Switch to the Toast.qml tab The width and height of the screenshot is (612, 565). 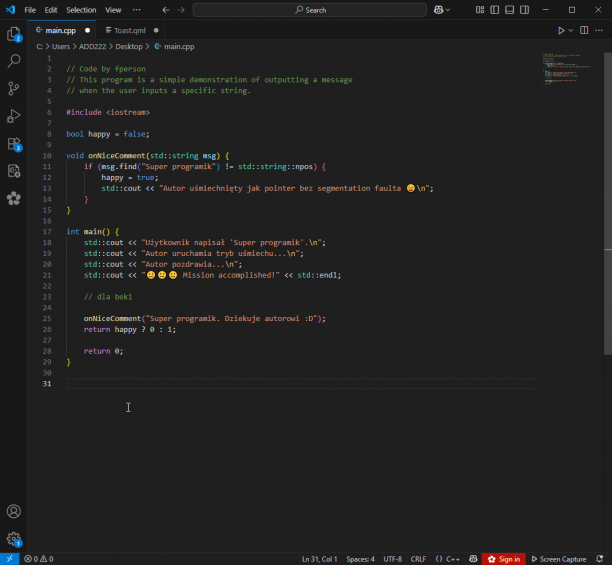(x=130, y=30)
